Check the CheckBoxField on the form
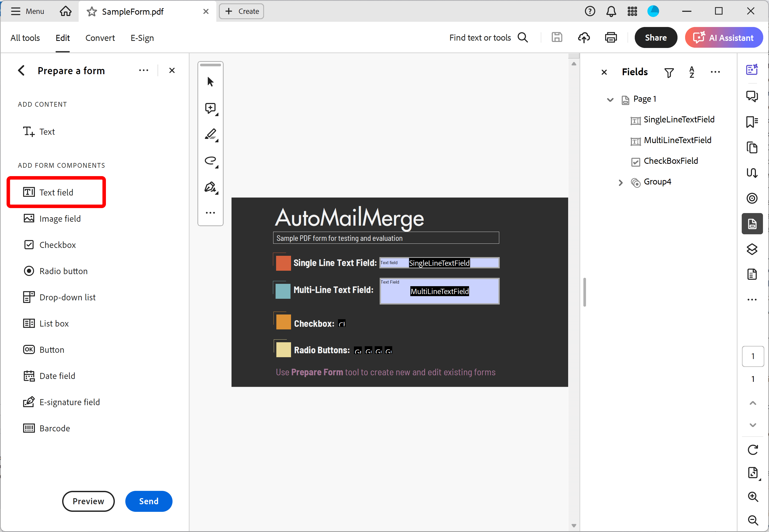 (341, 323)
